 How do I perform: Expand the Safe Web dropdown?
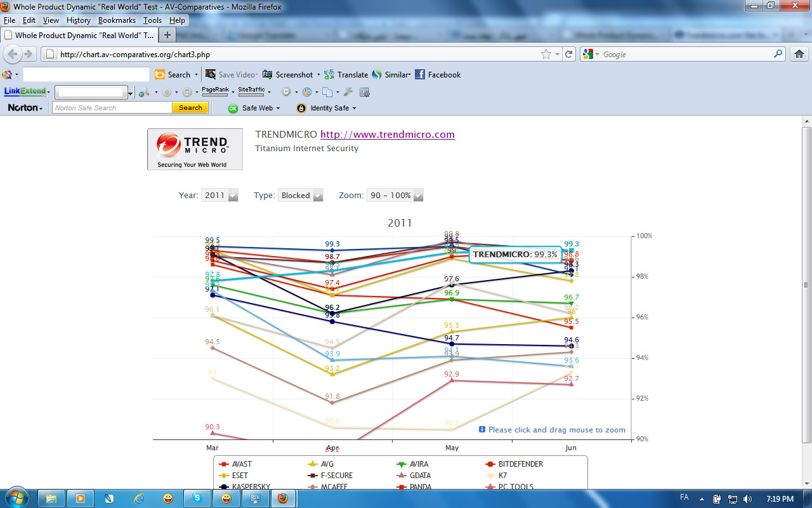pos(278,109)
